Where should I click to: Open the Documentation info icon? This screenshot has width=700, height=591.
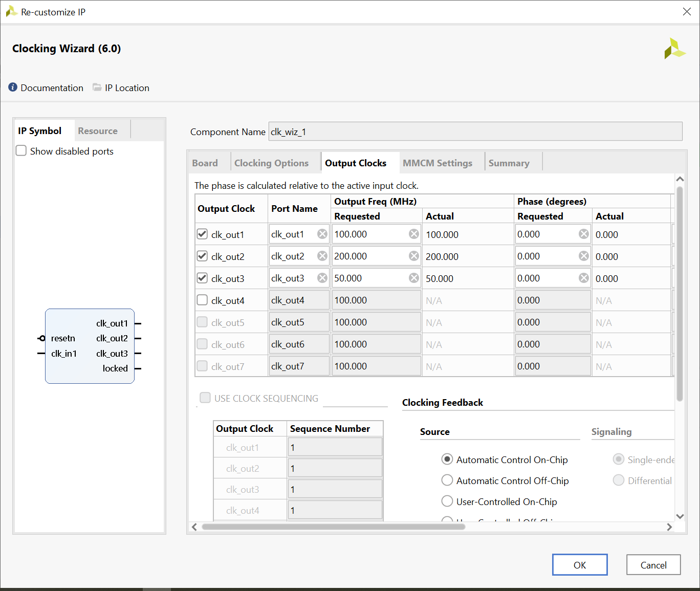[x=13, y=87]
